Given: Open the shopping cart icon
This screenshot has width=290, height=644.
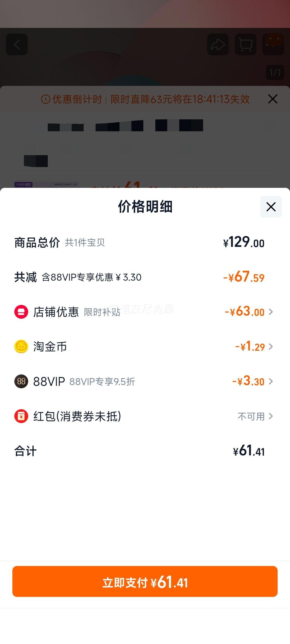Looking at the screenshot, I should click(245, 45).
